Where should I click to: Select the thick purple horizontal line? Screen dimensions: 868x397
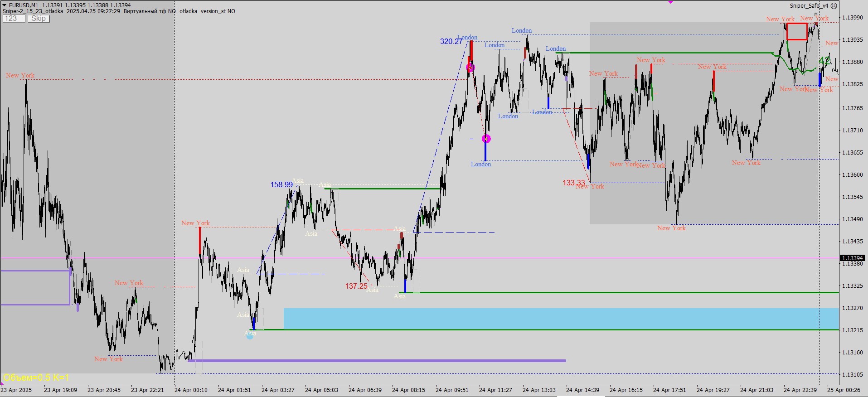(x=376, y=361)
